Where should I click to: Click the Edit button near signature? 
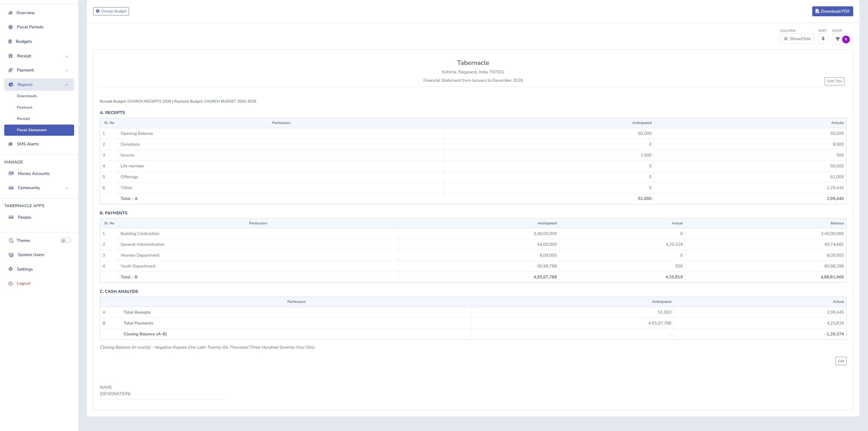point(841,361)
